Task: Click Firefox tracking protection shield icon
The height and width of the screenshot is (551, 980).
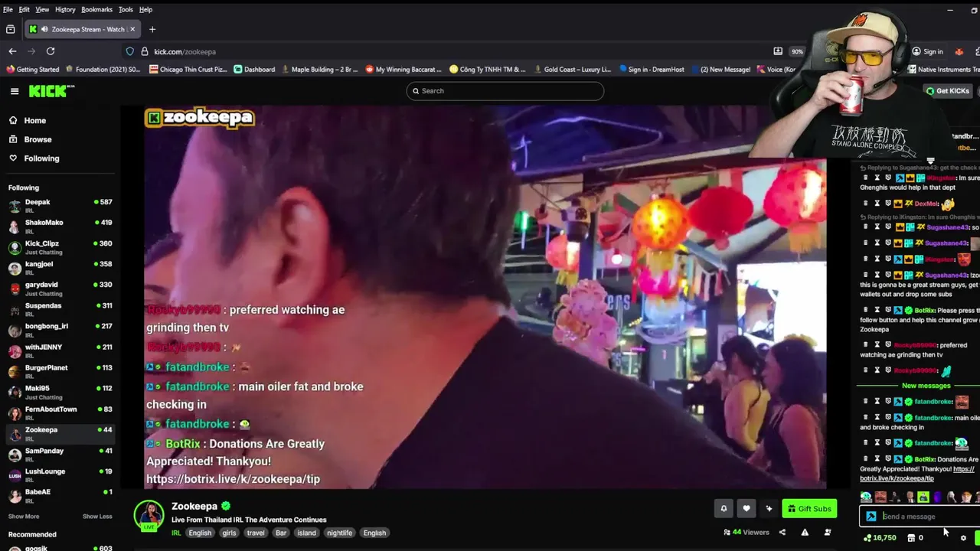Action: (x=130, y=51)
